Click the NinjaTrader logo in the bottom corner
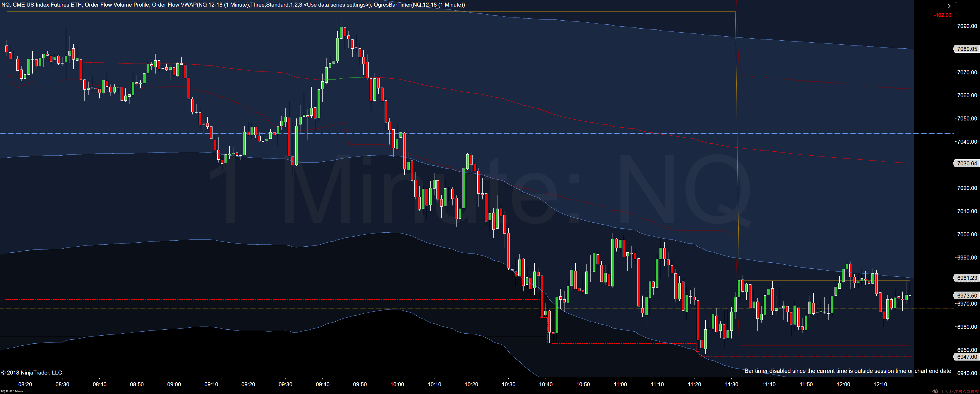 [x=956, y=391]
